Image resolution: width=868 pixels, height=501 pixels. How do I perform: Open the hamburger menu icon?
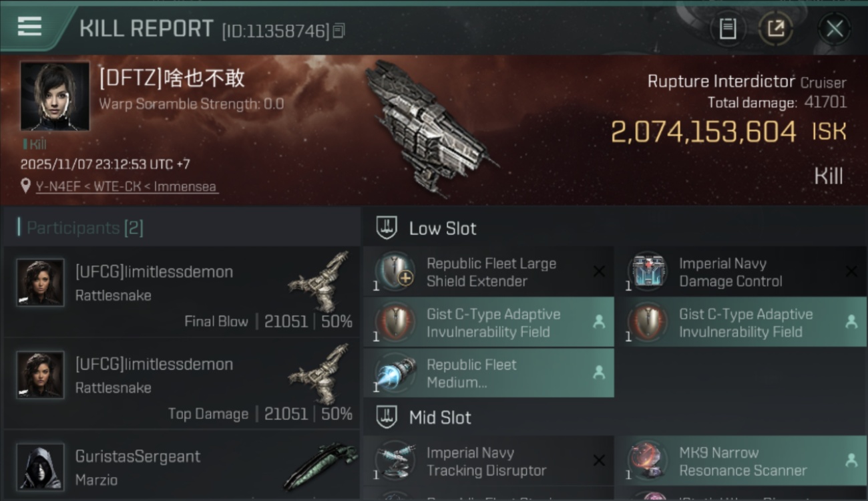(29, 27)
